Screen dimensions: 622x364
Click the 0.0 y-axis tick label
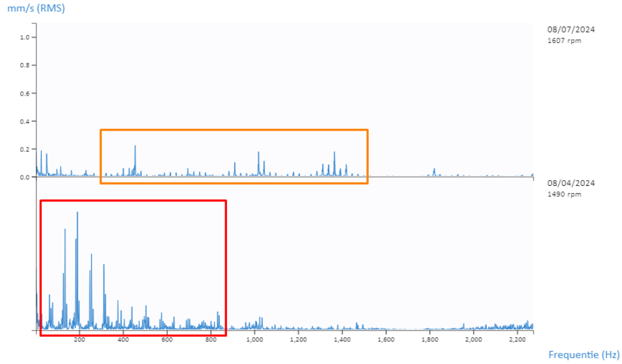tap(25, 177)
